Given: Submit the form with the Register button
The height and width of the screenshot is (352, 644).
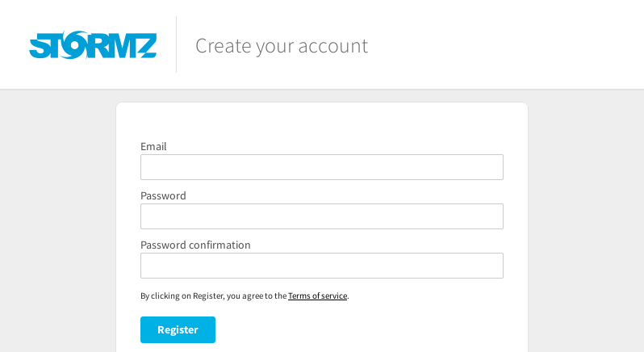Looking at the screenshot, I should point(178,330).
